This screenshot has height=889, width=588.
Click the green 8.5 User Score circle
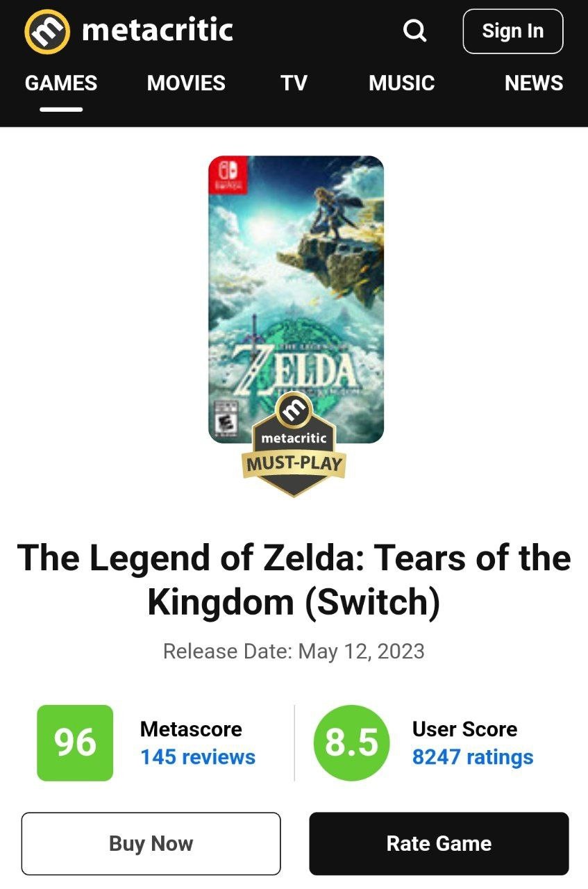point(352,742)
